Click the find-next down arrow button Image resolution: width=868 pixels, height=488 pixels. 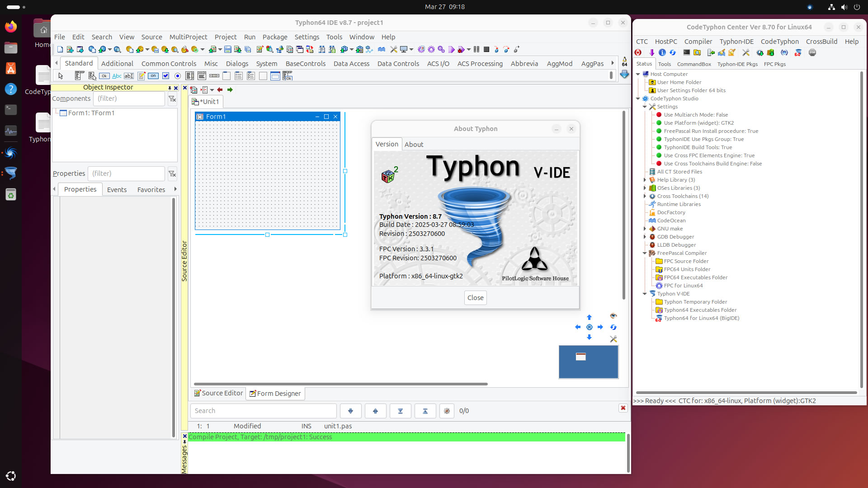click(x=350, y=411)
